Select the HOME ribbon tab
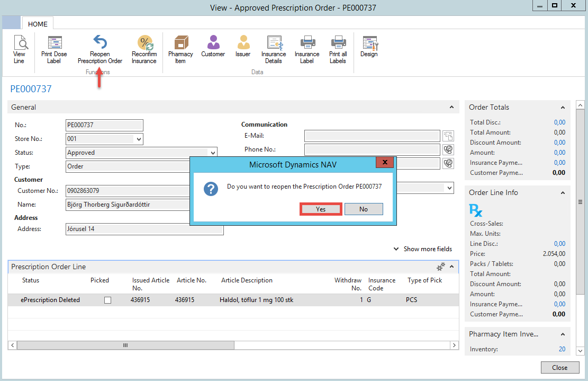The image size is (588, 381). tap(38, 24)
